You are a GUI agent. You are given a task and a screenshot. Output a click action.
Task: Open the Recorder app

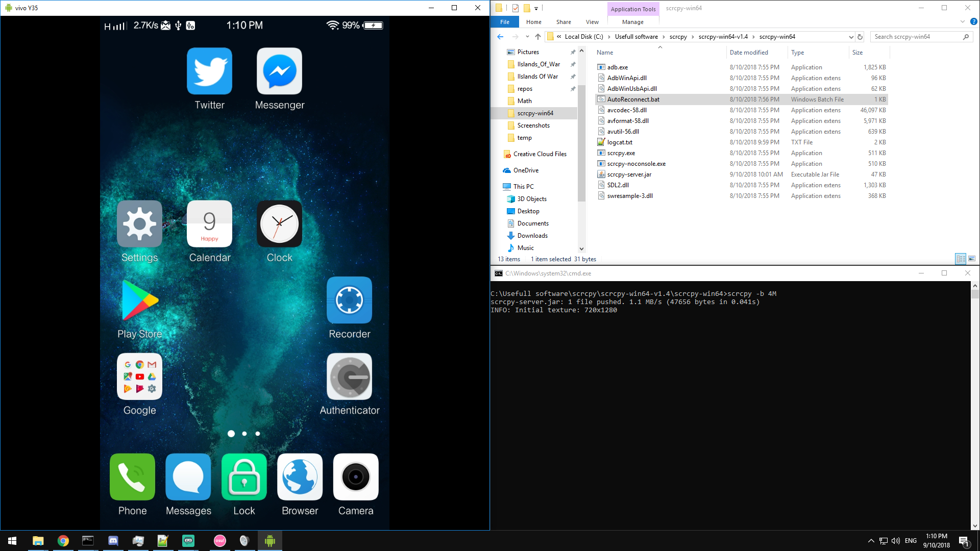click(x=349, y=300)
